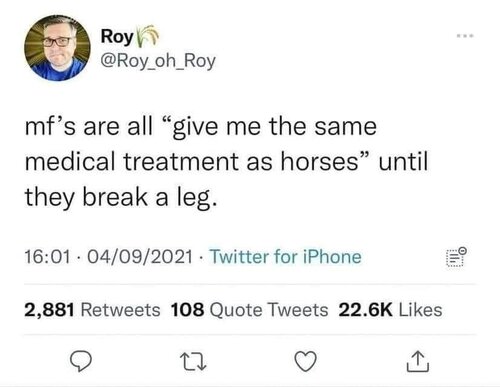Screen dimensions: 500x387
Task: Open the tweet analytics icon beside timestamp
Action: pos(456,257)
